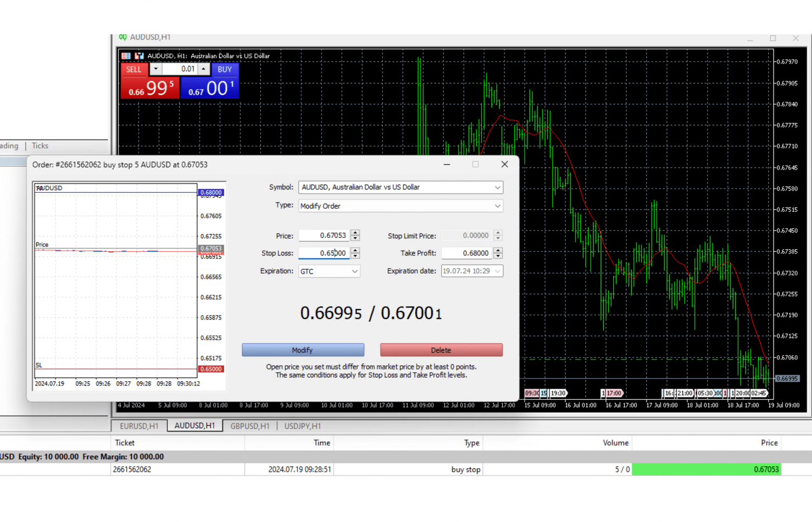
Task: Expand the Type dropdown showing Modify Order
Action: tap(497, 206)
